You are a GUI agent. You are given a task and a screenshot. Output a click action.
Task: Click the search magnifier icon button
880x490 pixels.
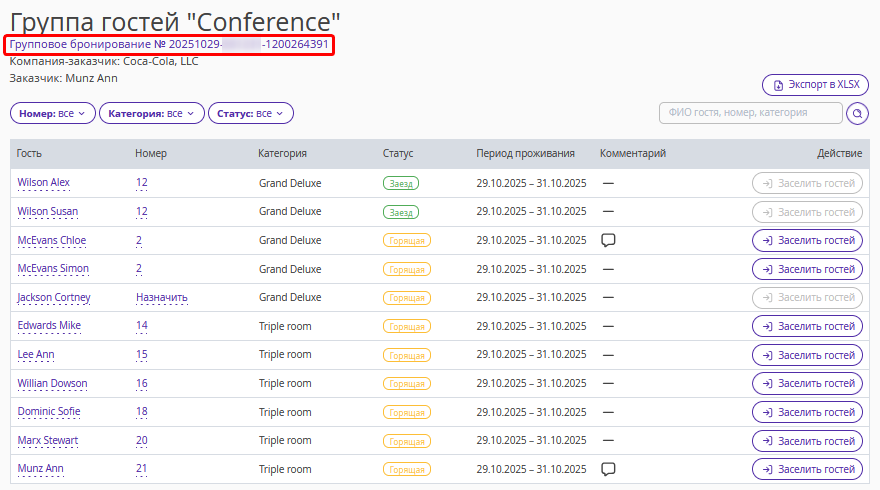coord(857,114)
